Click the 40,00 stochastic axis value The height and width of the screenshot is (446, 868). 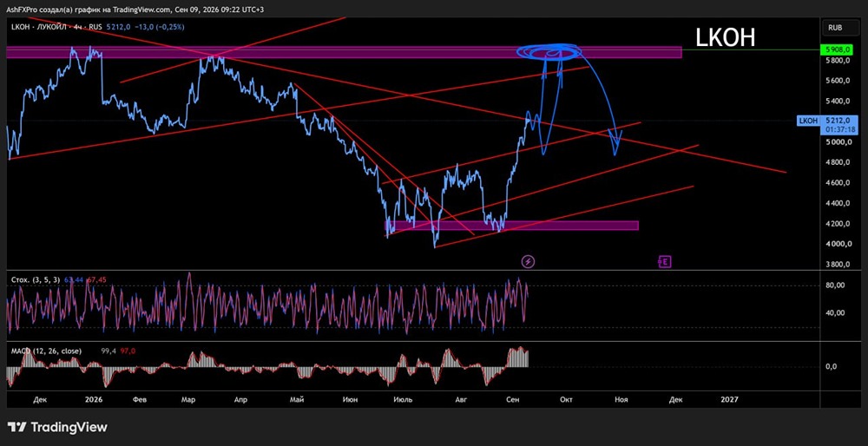(x=835, y=313)
